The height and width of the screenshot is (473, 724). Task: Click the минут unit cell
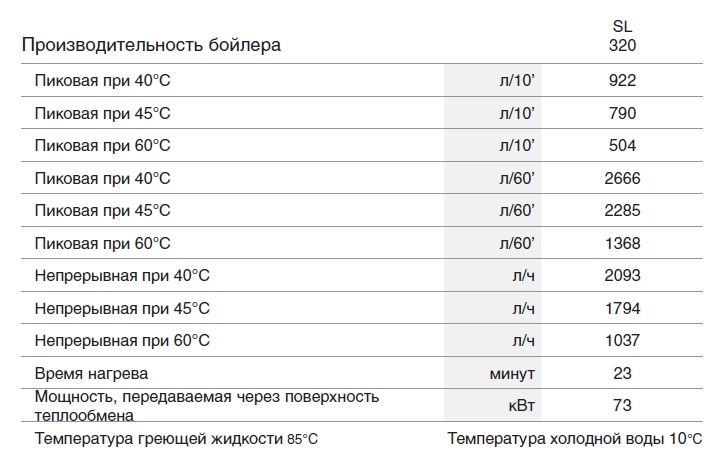click(x=493, y=373)
